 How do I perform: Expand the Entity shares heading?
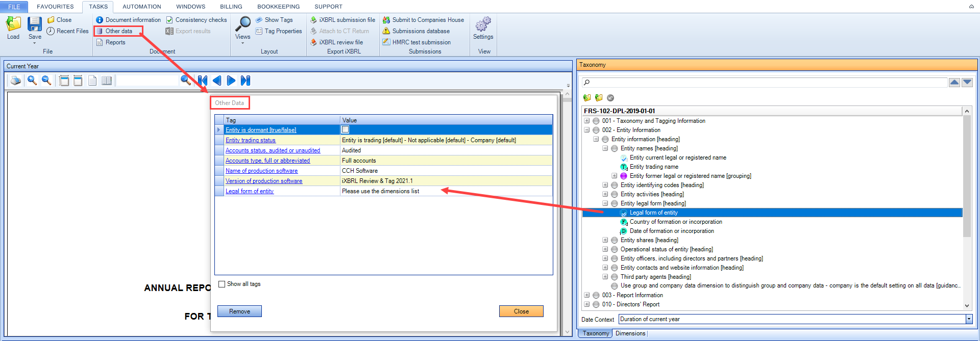pyautogui.click(x=605, y=240)
